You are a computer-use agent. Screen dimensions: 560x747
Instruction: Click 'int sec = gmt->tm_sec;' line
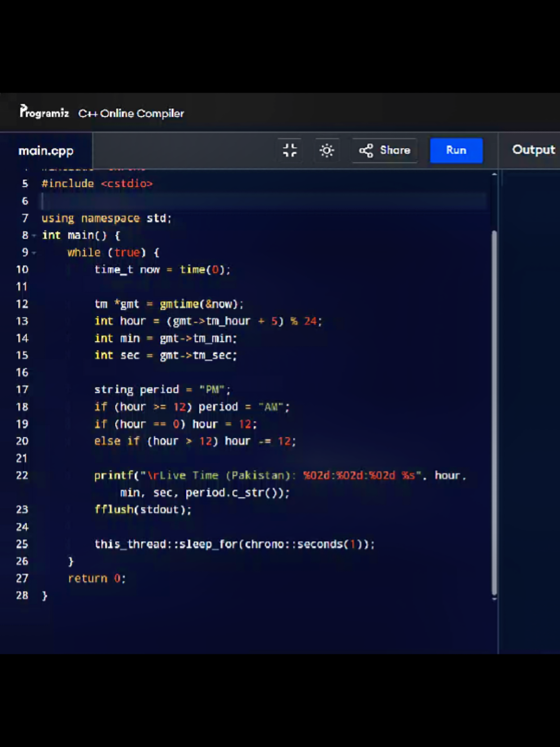click(x=165, y=355)
